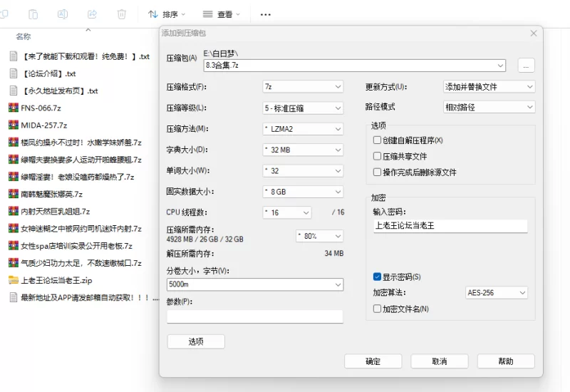570x392 pixels.
Task: Select file 【论坛介绍】.txt icon
Action: 14,73
